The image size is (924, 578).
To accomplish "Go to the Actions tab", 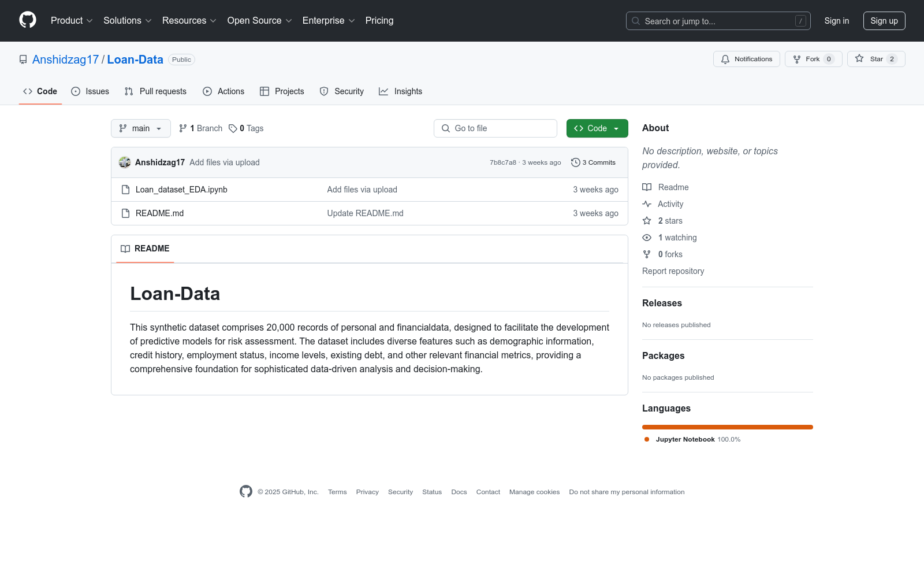I will tap(223, 91).
